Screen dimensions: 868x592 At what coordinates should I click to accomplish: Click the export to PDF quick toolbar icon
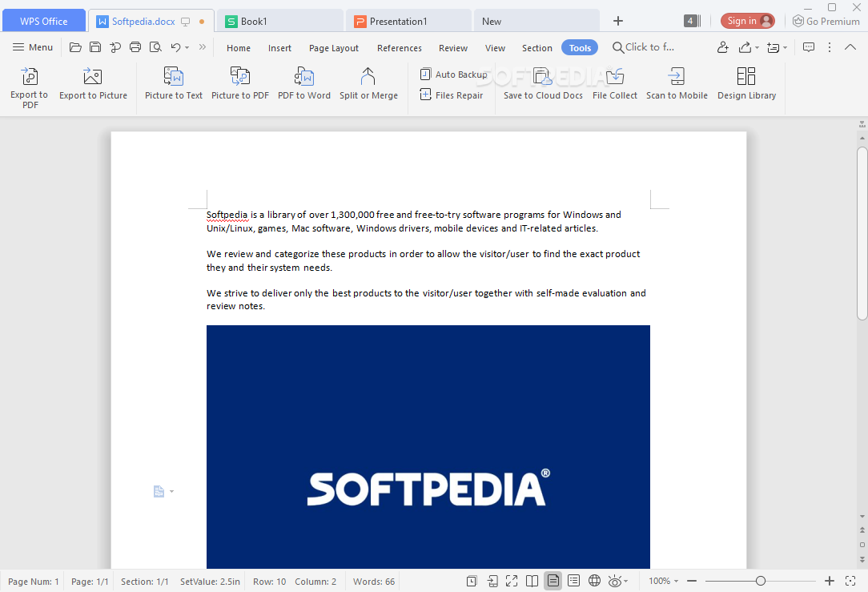(115, 47)
